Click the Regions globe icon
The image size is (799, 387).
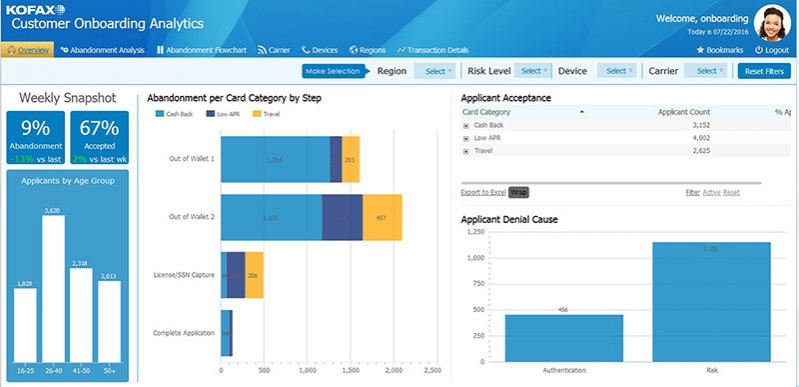[x=354, y=50]
